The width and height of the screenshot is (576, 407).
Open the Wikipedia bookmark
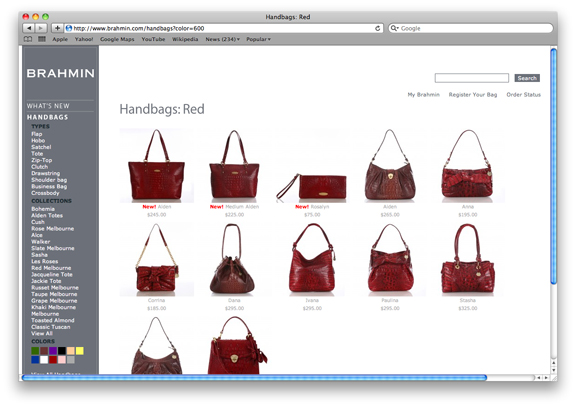[185, 39]
